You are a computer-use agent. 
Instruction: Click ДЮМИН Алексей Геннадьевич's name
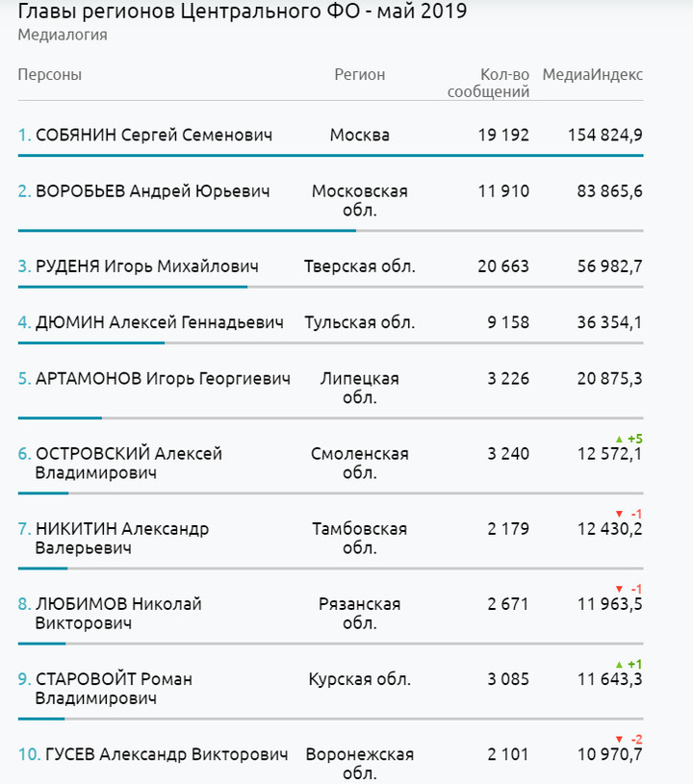click(x=159, y=322)
